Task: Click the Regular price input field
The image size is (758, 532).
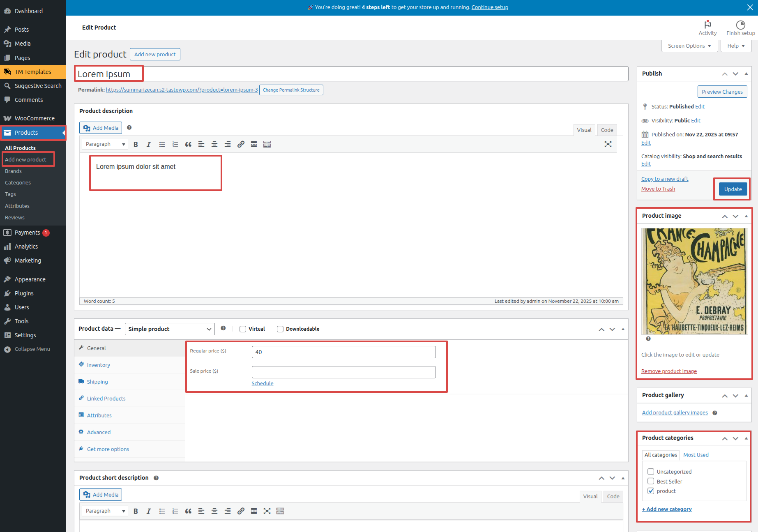Action: pyautogui.click(x=343, y=352)
